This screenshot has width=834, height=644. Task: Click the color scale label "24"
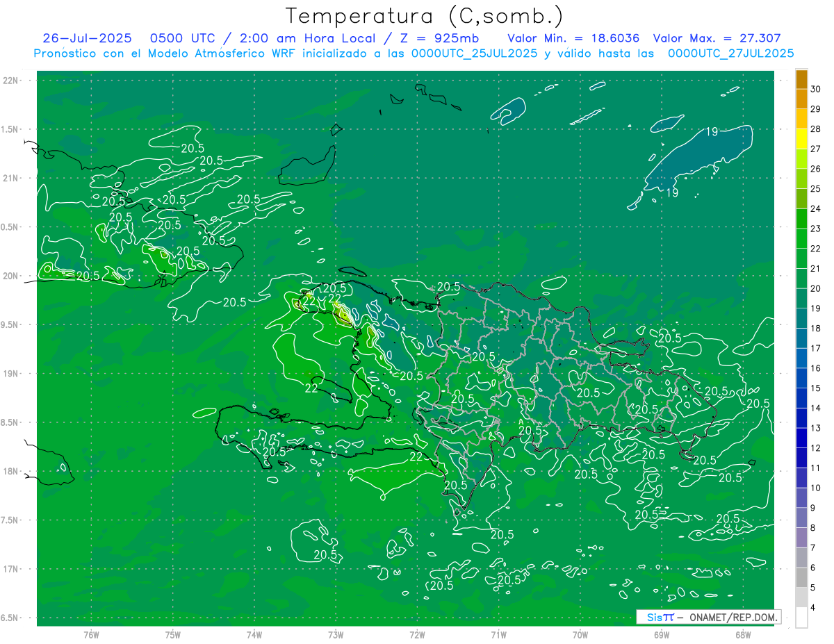pos(816,208)
